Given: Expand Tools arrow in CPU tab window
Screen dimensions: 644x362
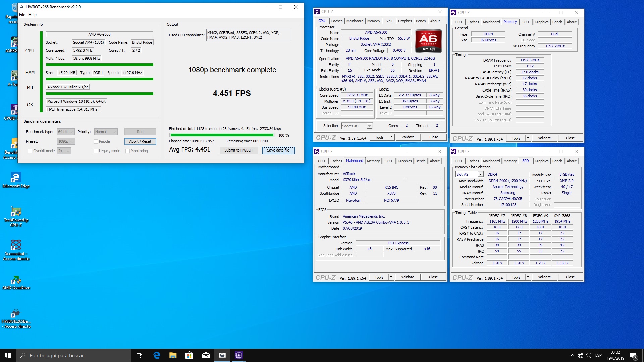Looking at the screenshot, I should [x=391, y=137].
